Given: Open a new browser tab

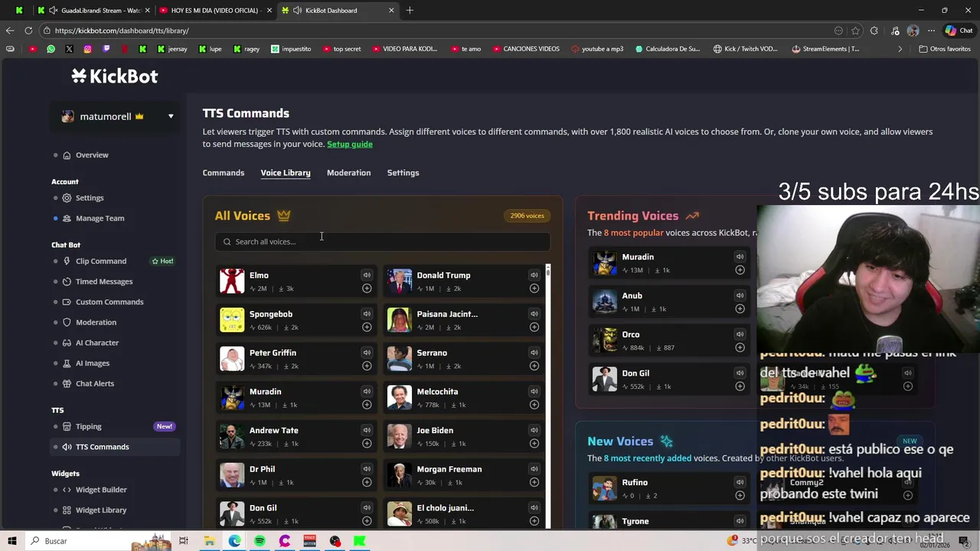Looking at the screenshot, I should point(410,10).
